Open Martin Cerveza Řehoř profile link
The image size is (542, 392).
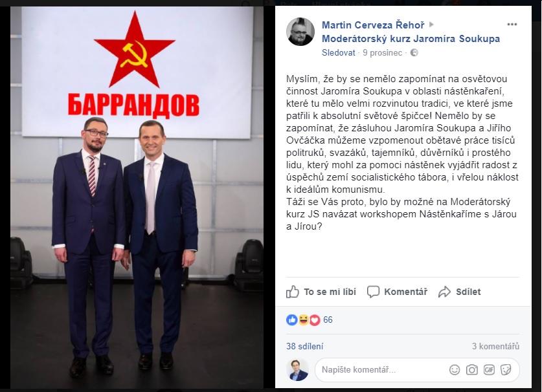[x=373, y=25]
